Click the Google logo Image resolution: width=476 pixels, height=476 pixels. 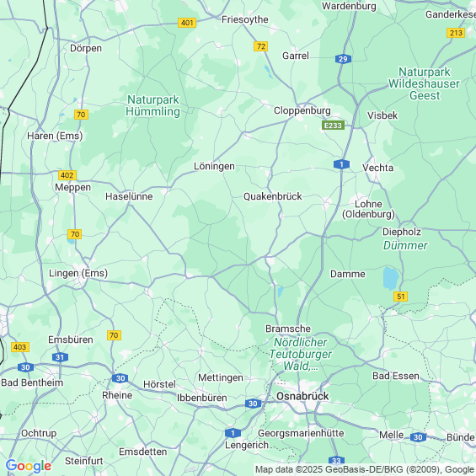click(29, 466)
